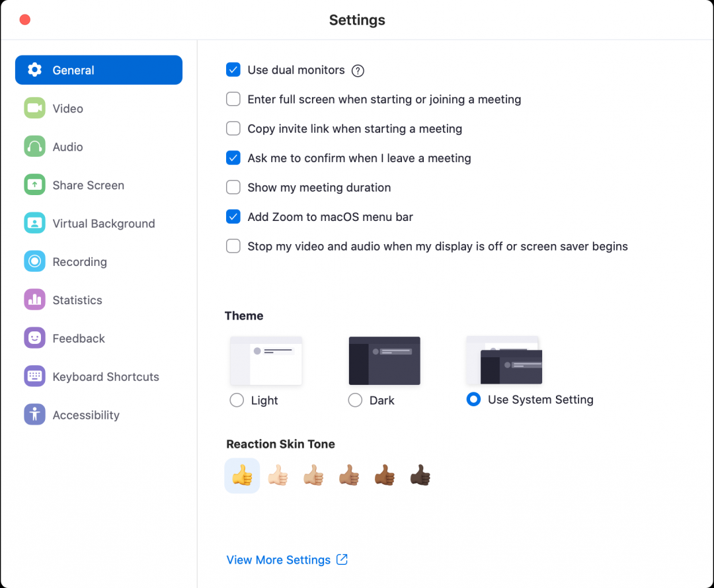
Task: Enable Show my meeting duration
Action: coord(233,187)
